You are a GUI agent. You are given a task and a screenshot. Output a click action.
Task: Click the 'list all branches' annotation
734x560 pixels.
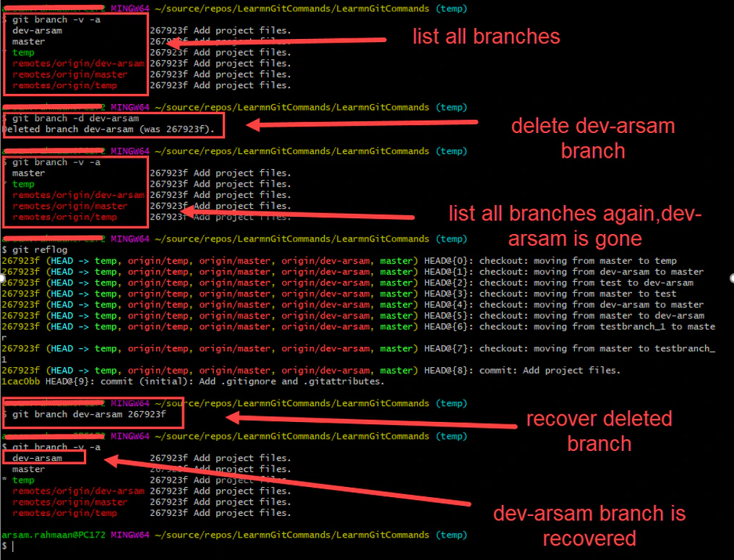[486, 36]
